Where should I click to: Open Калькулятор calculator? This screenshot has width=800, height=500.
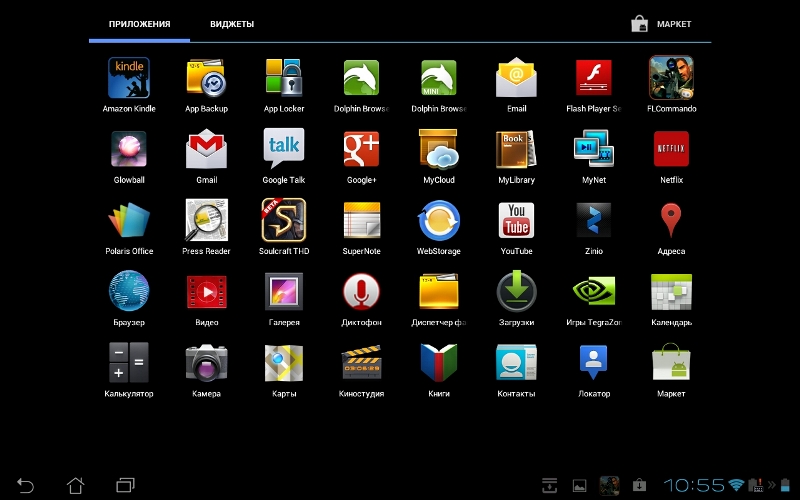pos(129,362)
